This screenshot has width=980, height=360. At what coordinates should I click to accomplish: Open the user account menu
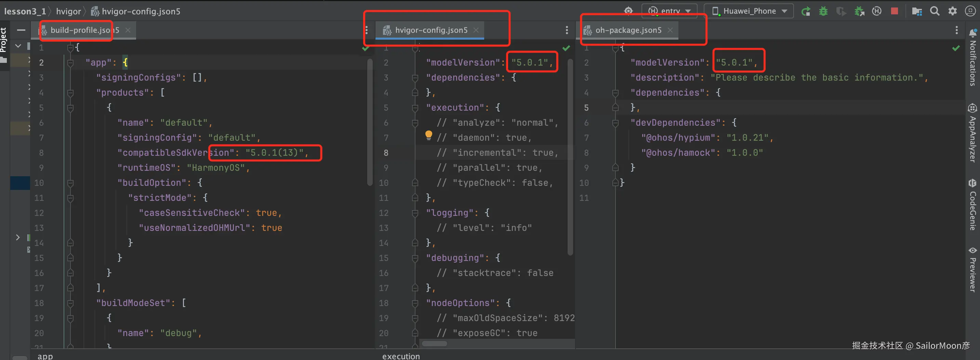[x=970, y=11]
